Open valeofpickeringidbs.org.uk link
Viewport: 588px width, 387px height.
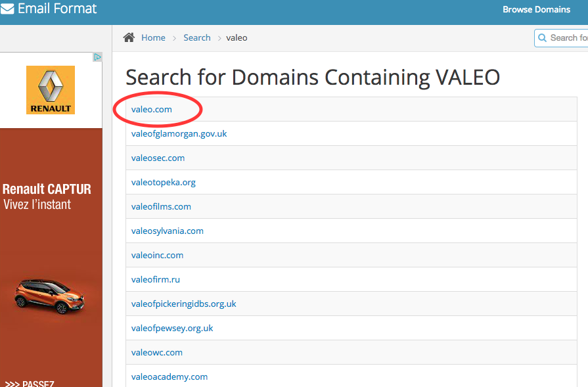(x=184, y=304)
